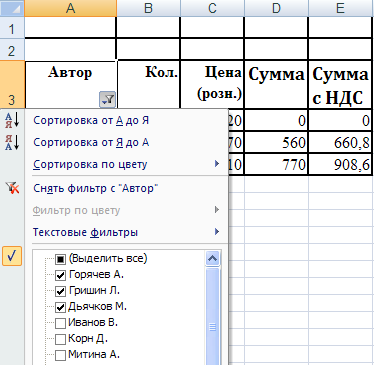Uncheck Дьячков М. checkbox
Screen dimensions: 374x365
(60, 307)
